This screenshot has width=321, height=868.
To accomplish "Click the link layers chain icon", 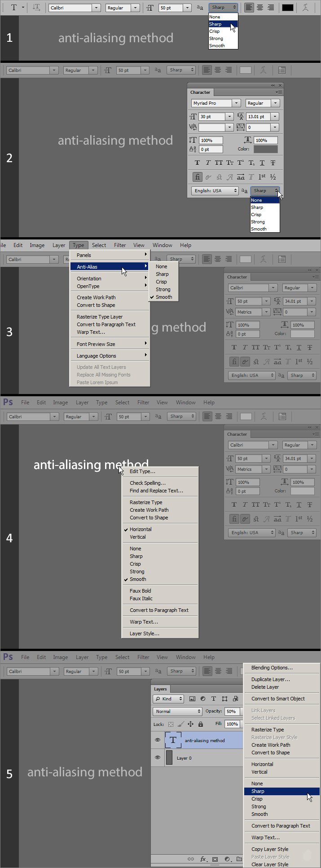I will click(x=191, y=859).
